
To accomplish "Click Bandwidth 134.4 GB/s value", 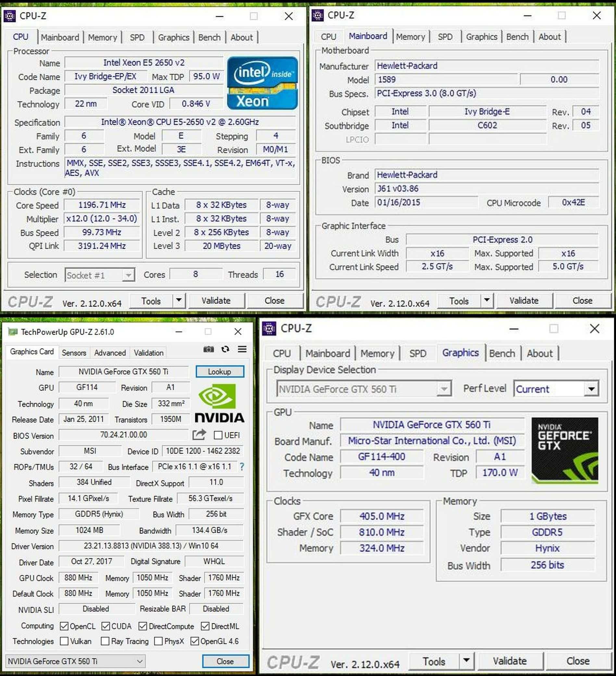I will (210, 530).
